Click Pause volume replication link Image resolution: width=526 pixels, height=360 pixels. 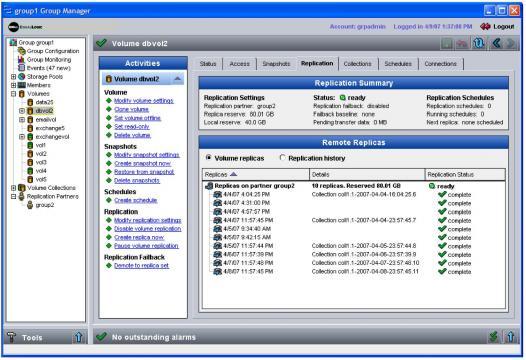(x=146, y=246)
